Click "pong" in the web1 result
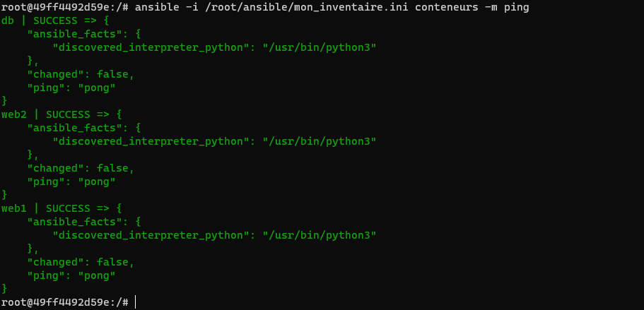Screen dimensions: 644x310 [98, 275]
